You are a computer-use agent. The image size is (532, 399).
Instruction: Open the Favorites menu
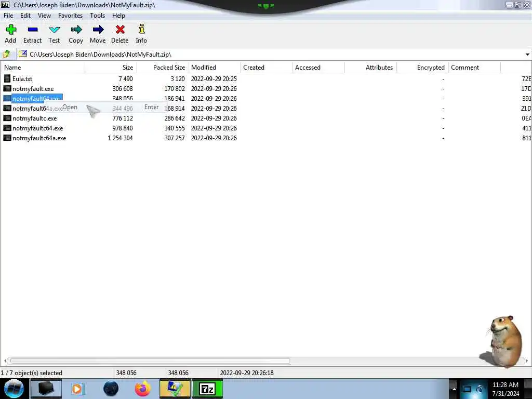70,16
